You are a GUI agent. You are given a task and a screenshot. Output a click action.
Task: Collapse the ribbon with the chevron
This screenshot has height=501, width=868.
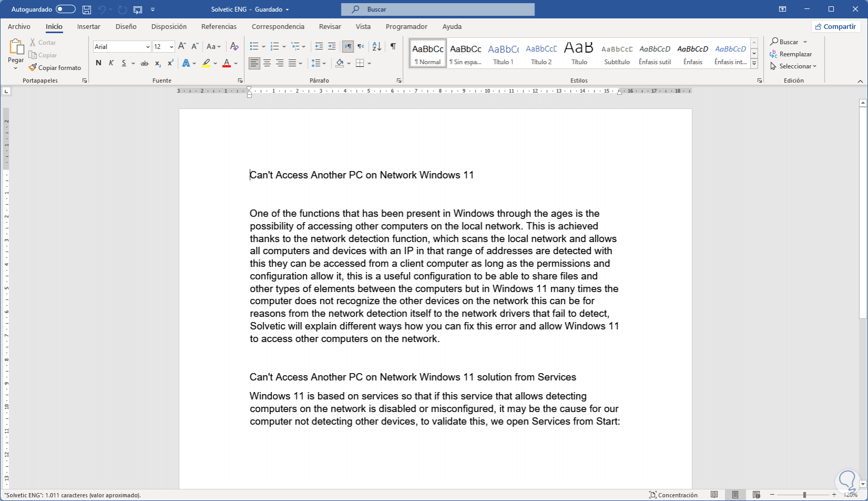coord(861,81)
